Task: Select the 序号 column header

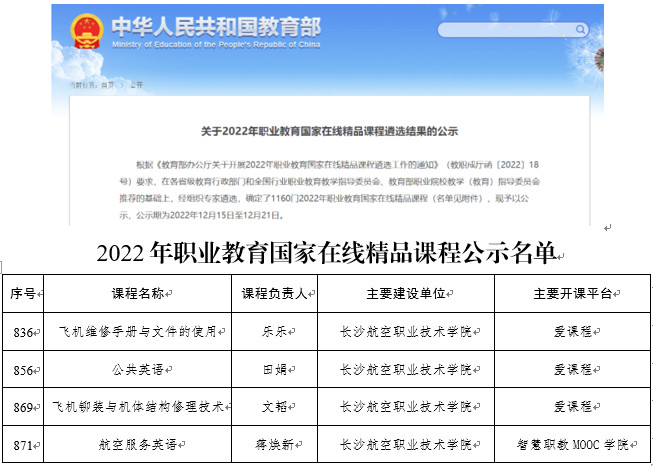Action: [23, 293]
